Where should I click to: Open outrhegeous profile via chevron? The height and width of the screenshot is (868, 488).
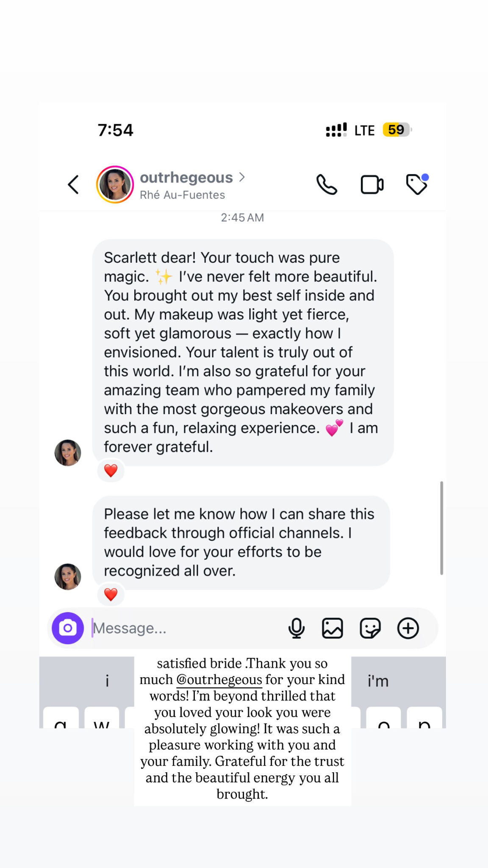pyautogui.click(x=242, y=177)
